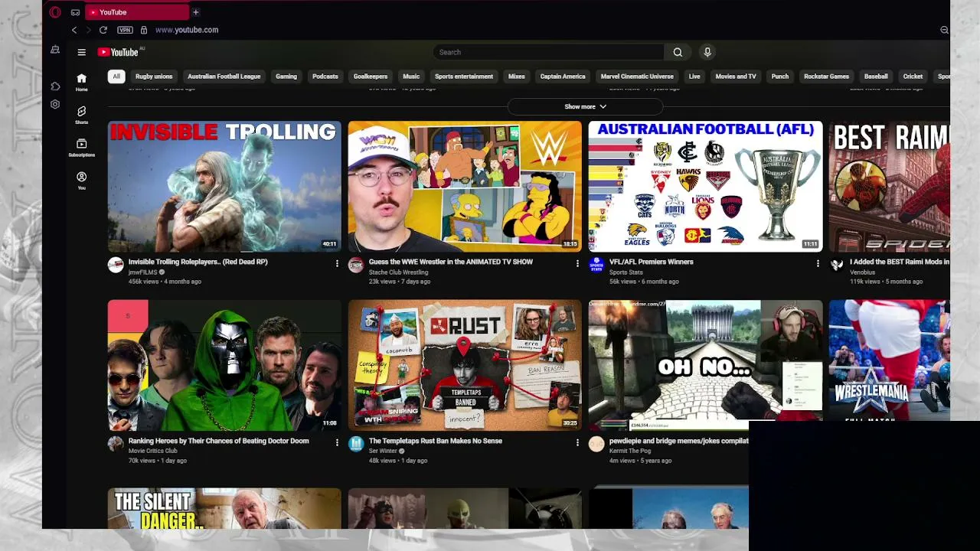Select the Gaming filter chip
The height and width of the screenshot is (551, 980).
pos(286,77)
